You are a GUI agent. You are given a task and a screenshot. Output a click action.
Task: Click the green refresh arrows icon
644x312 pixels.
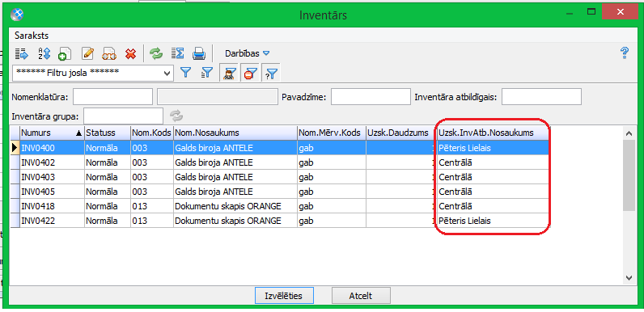pyautogui.click(x=155, y=53)
